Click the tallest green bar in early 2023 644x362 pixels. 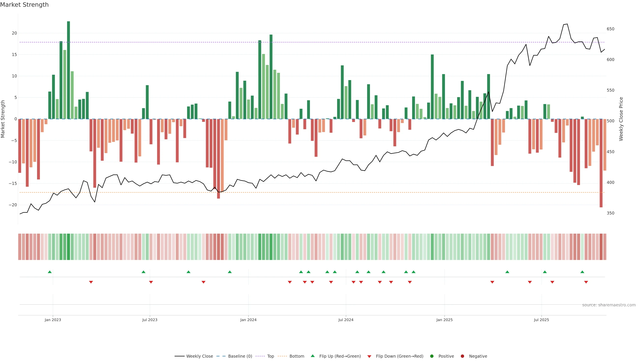pos(68,70)
